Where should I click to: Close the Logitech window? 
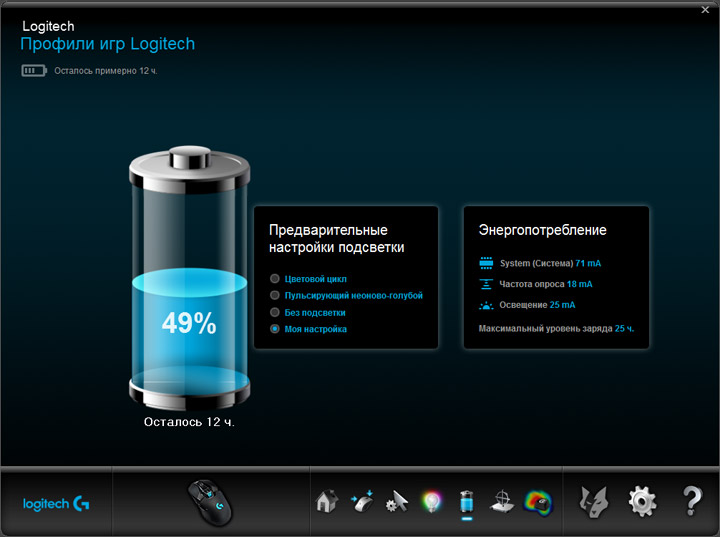coord(705,10)
